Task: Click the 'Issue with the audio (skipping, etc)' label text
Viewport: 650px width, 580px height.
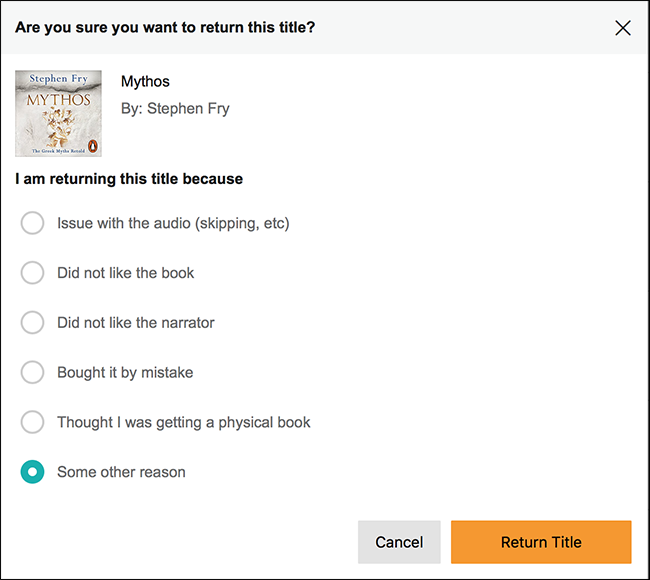Action: click(x=173, y=223)
